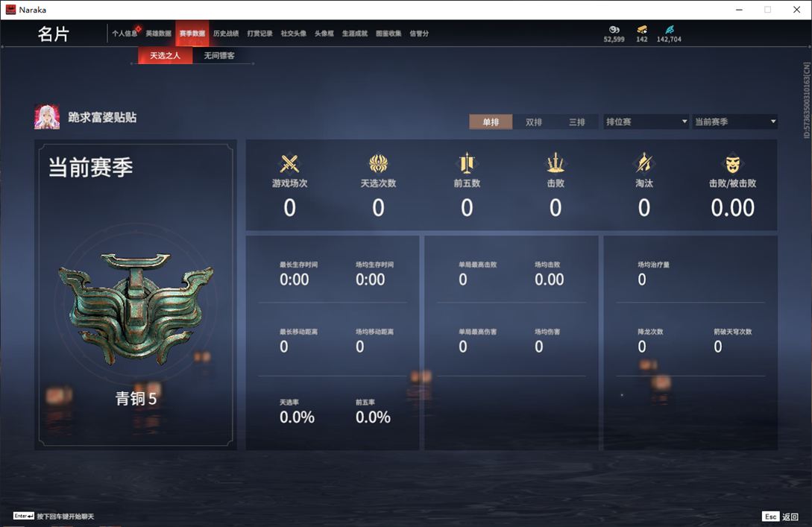Viewport: 812px width, 527px height.
Task: Click the player name 跪求富婆贴贴
Action: point(102,118)
